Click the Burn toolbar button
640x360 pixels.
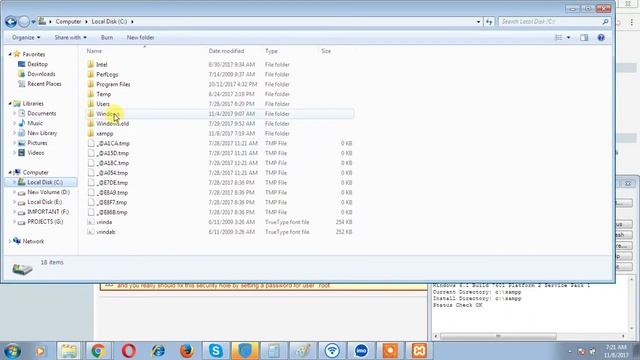(x=107, y=38)
